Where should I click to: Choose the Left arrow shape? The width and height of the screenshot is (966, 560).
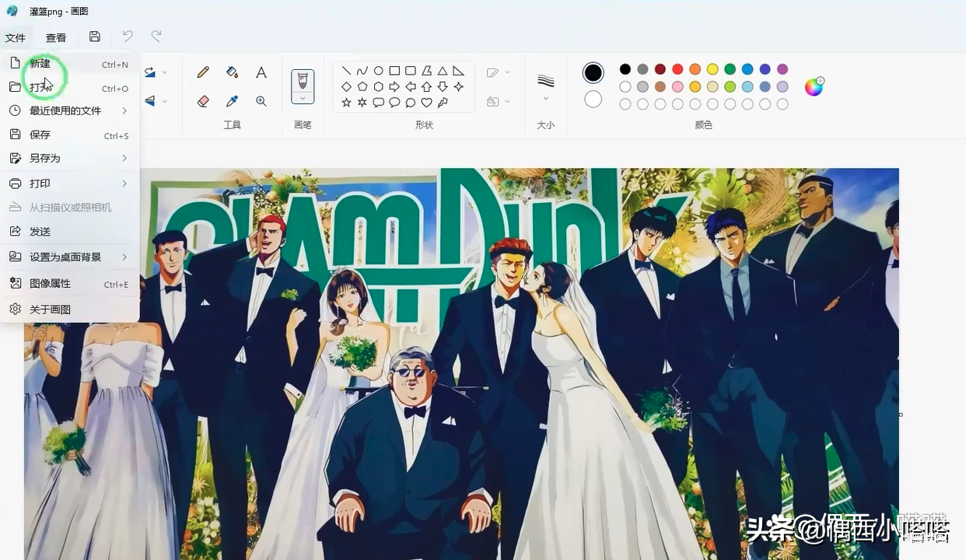411,86
